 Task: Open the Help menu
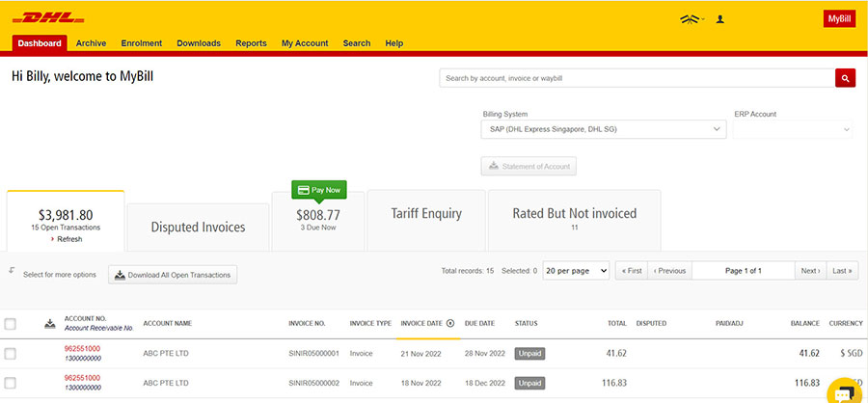click(x=394, y=43)
